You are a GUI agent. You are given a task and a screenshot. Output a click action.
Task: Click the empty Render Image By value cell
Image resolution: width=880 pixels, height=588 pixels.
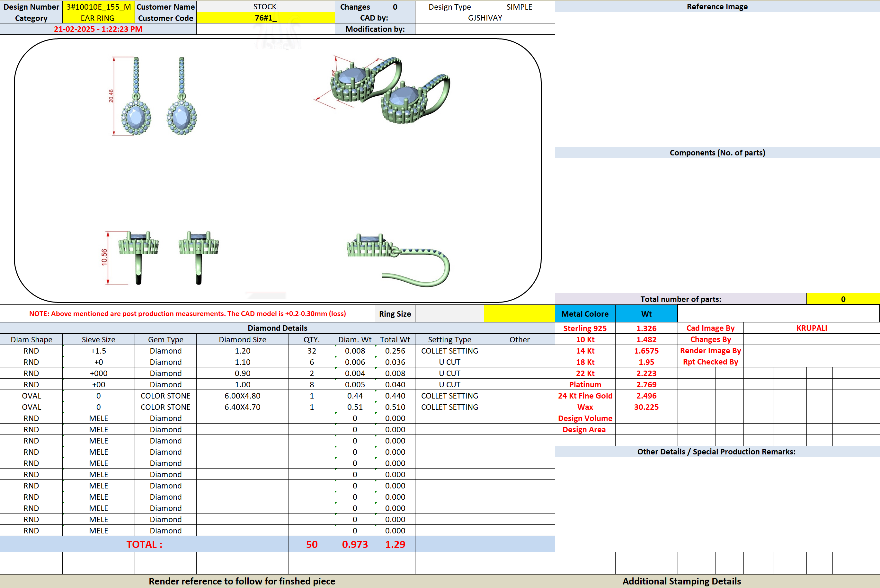pyautogui.click(x=811, y=351)
